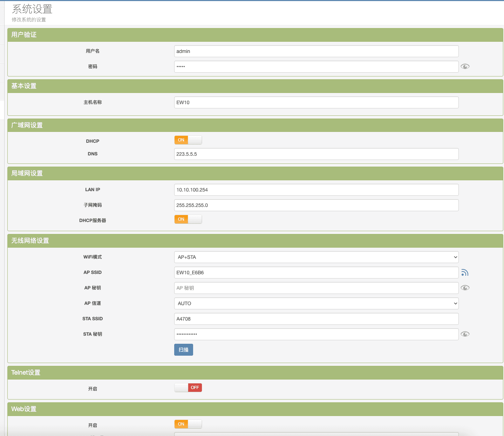Expand the AP 信道 channel dropdown

click(316, 303)
